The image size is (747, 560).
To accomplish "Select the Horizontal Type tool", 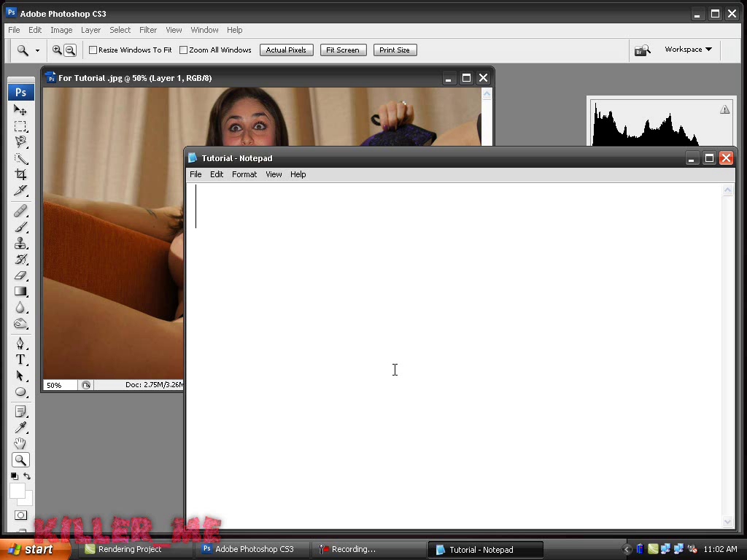I will click(20, 359).
